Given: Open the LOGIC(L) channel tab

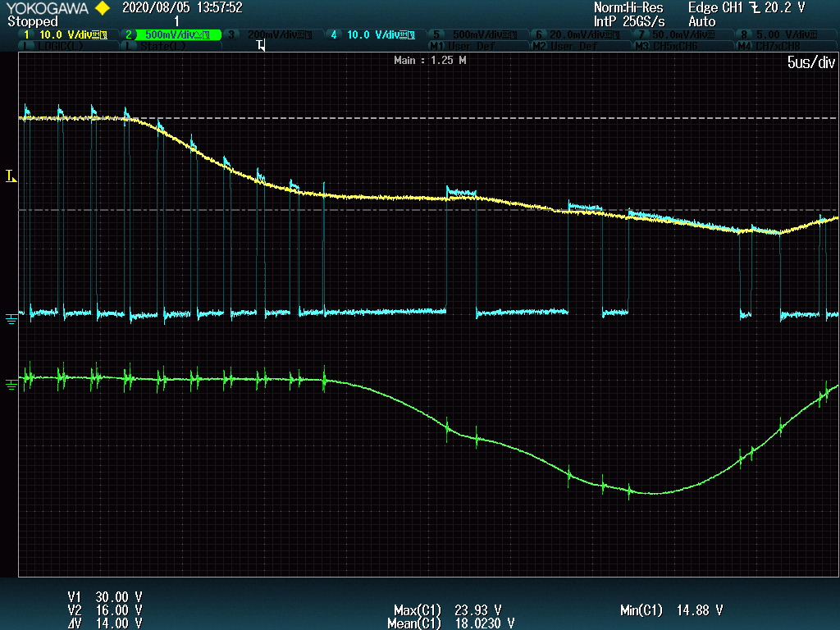Looking at the screenshot, I should tap(68, 47).
